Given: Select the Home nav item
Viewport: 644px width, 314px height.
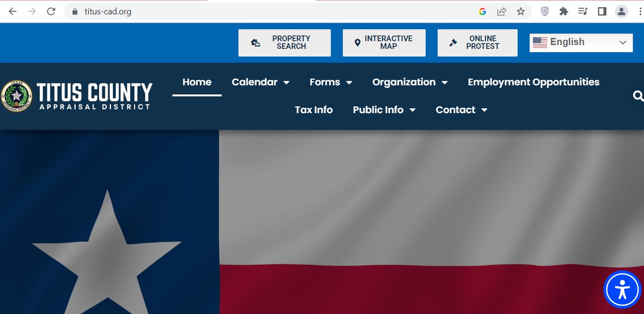Looking at the screenshot, I should 197,82.
